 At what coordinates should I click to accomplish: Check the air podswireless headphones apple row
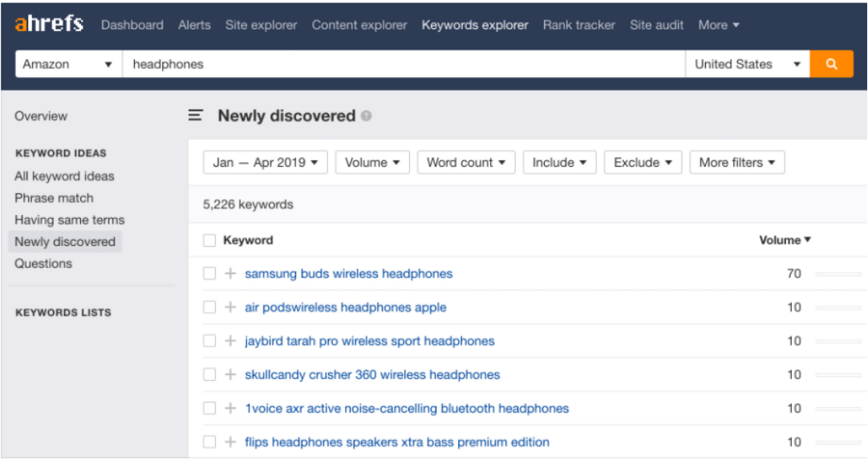pos(209,307)
